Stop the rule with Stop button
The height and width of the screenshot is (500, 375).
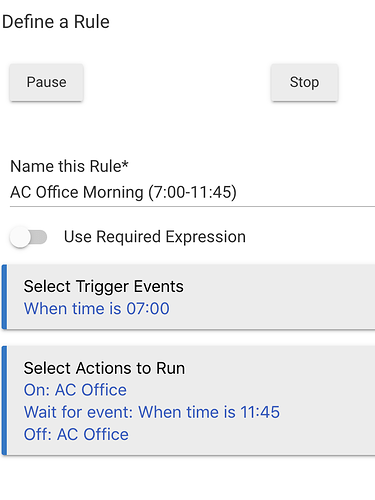point(304,82)
